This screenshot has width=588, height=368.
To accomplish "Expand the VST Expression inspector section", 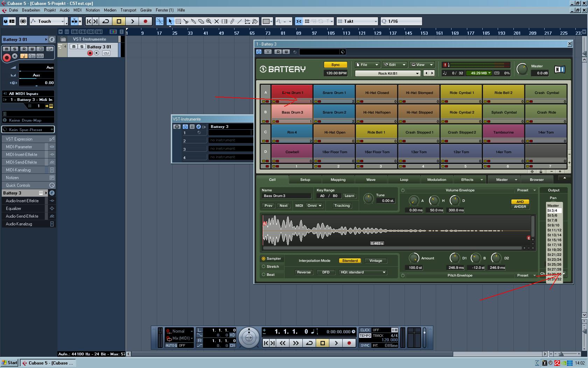I will [28, 139].
